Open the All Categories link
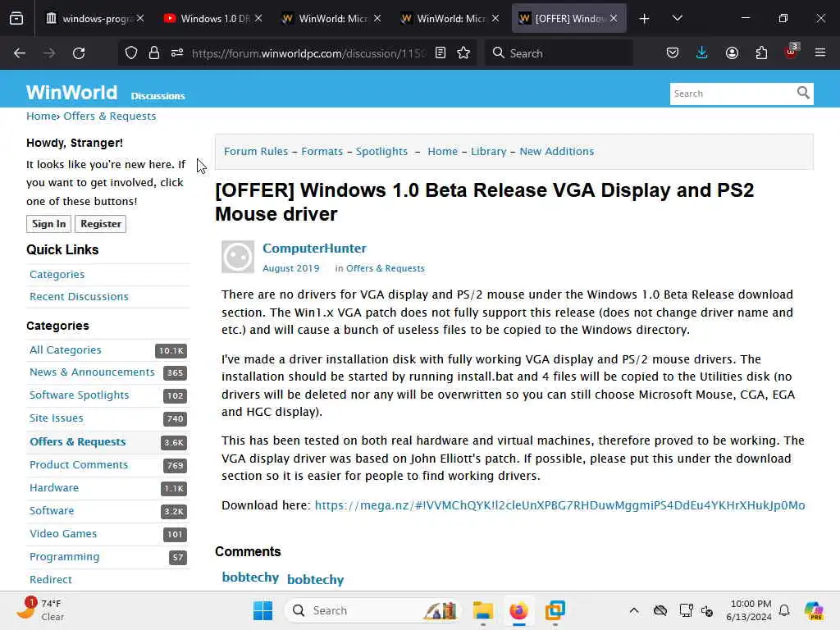Viewport: 840px width, 630px height. [66, 350]
